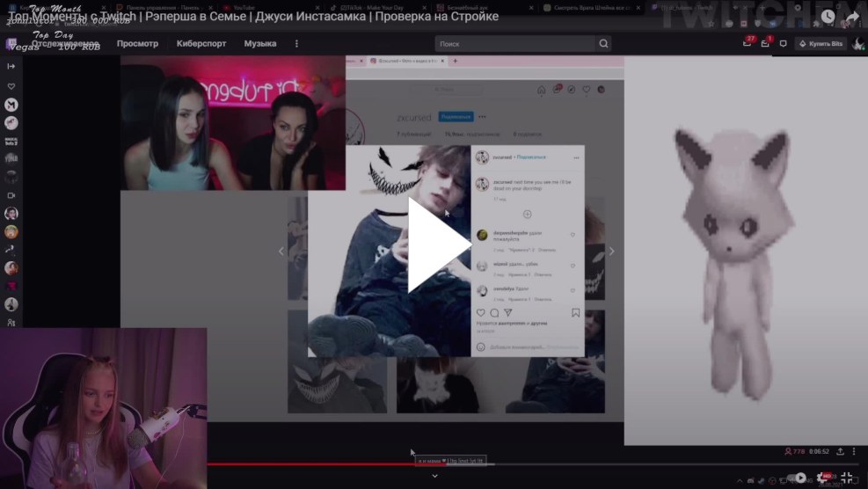
Task: Click the magnifier search button in Twitch
Action: 603,44
